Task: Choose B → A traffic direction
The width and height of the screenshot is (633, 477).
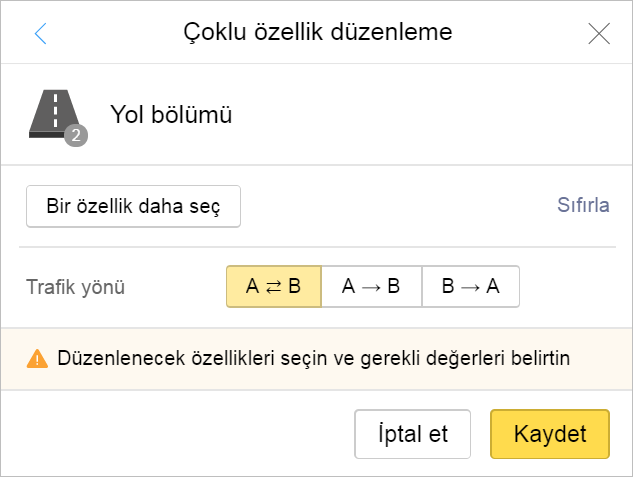Action: 471,287
